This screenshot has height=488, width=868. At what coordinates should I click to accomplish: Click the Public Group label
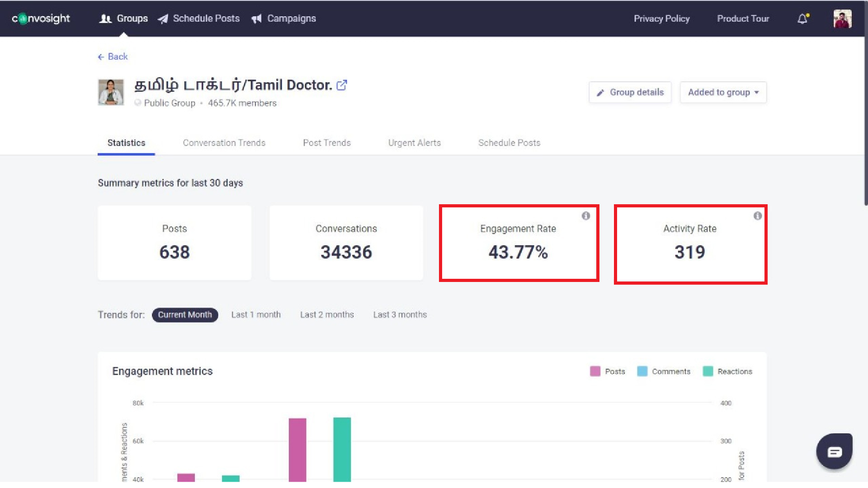(x=170, y=103)
